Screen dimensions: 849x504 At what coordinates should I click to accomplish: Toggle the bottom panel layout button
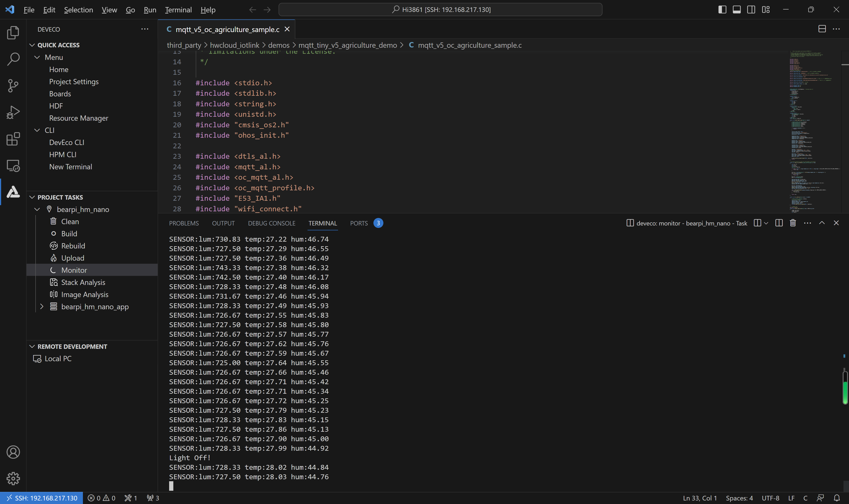[x=737, y=10]
